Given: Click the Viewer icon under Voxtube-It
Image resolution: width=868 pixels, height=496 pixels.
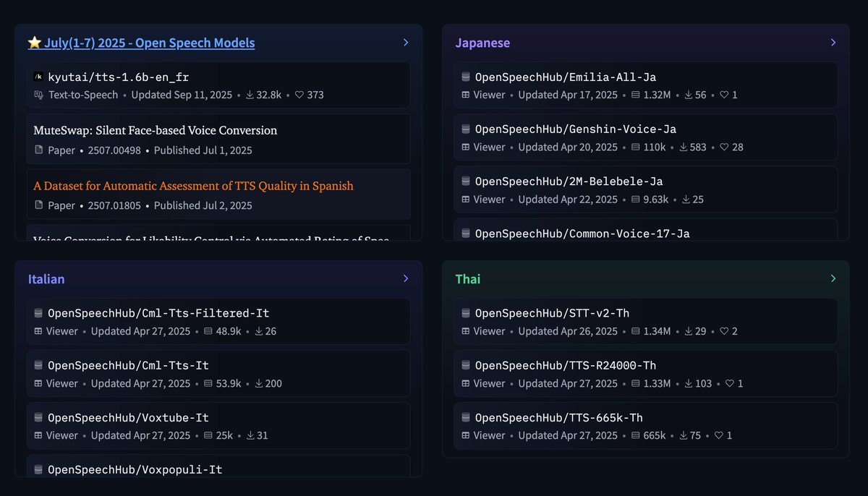Looking at the screenshot, I should coord(39,435).
